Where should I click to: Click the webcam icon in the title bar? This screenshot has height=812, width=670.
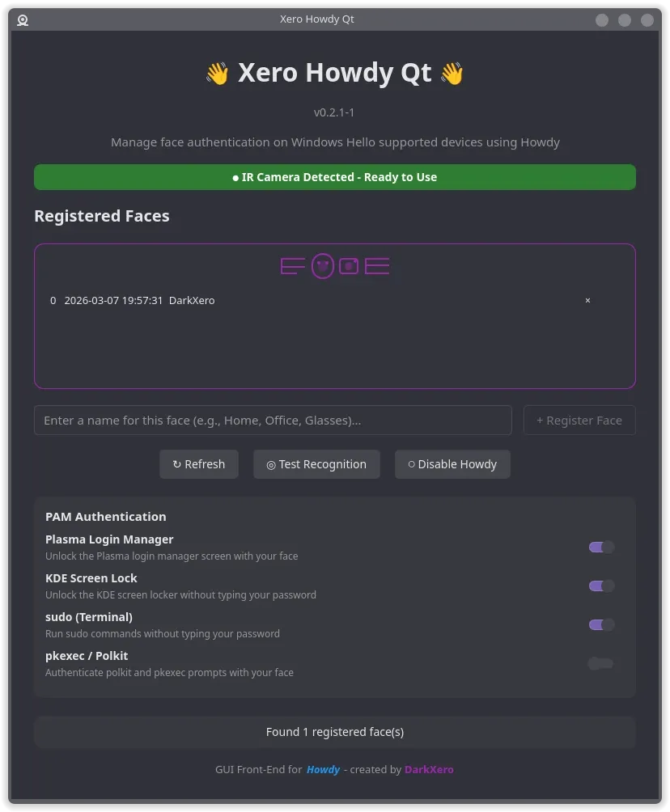22,20
